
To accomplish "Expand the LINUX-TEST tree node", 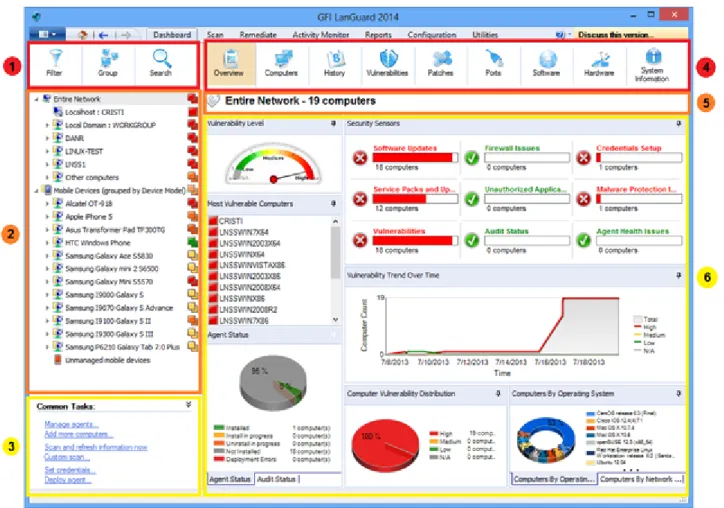I will pyautogui.click(x=47, y=151).
